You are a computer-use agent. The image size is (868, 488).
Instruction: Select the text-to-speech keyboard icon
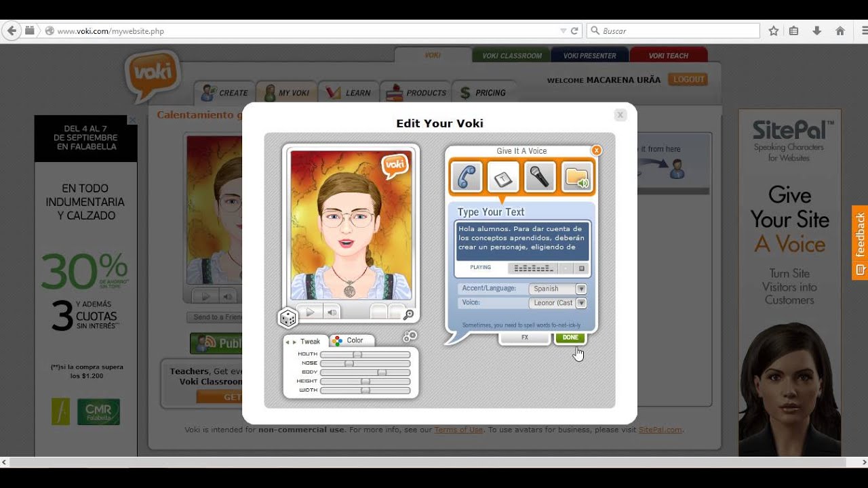(503, 178)
